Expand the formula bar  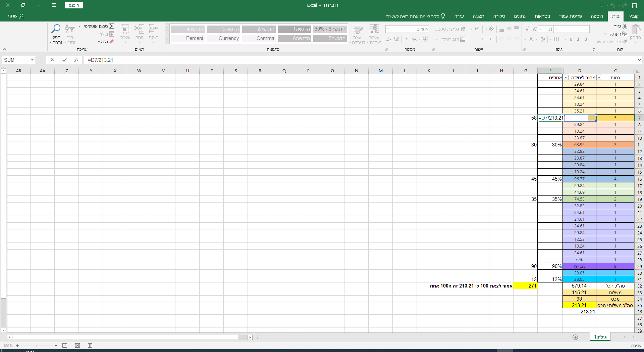tap(639, 60)
